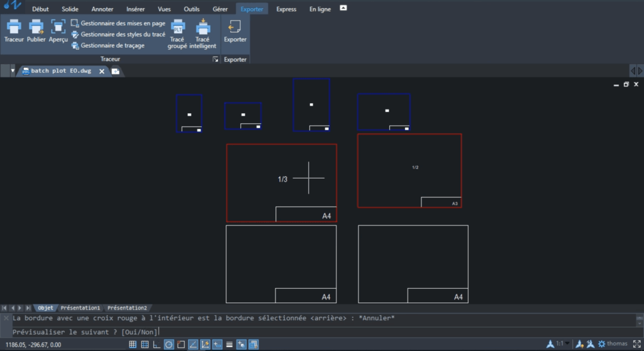Close the command line panel
644x351 pixels.
(x=6, y=318)
